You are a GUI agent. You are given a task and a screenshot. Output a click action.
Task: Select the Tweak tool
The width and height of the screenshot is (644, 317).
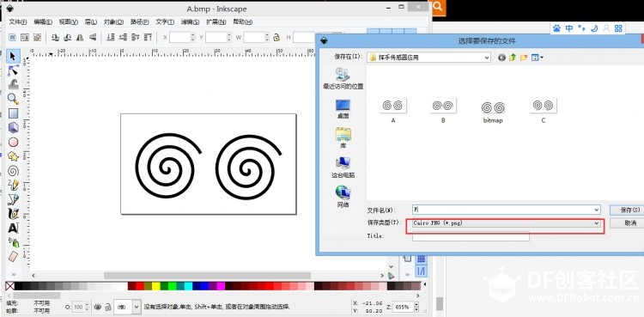[13, 84]
